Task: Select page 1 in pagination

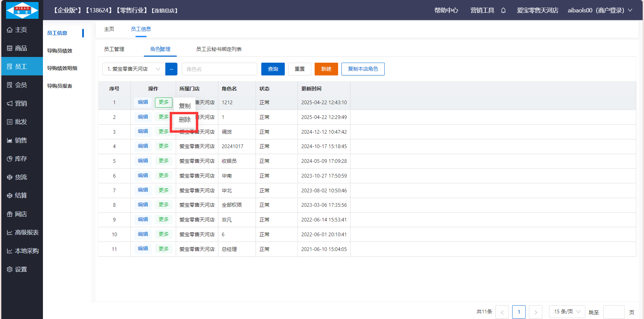Action: click(x=519, y=312)
